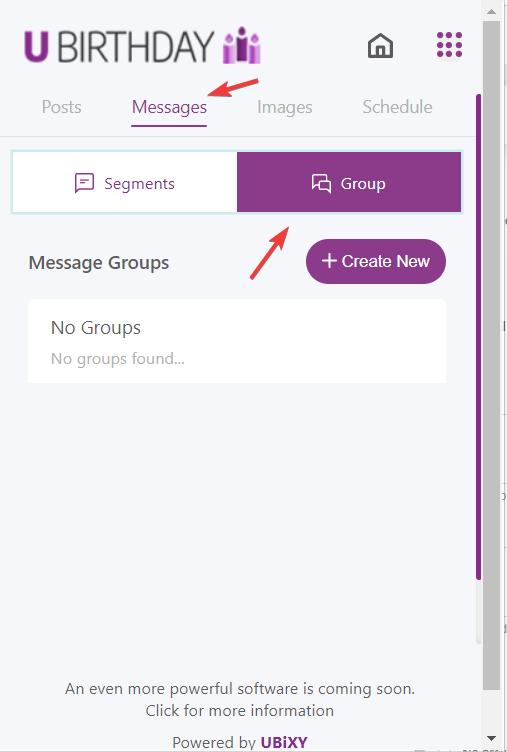Click the window scrollbar down arrow
The height and width of the screenshot is (752, 507).
click(x=491, y=738)
